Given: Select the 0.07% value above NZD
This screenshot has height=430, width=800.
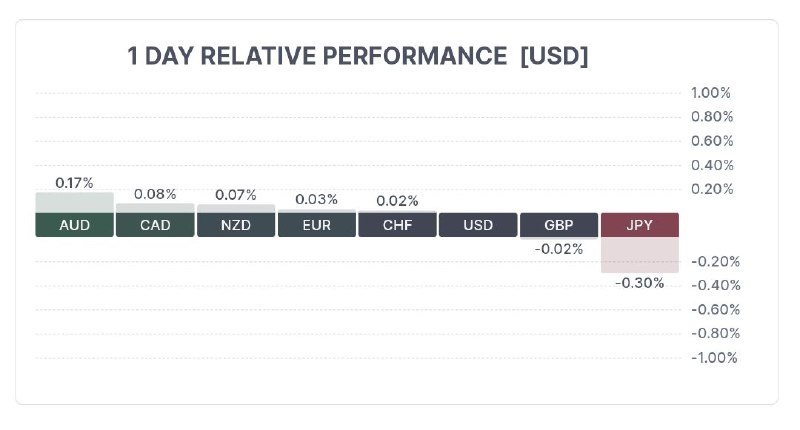Looking at the screenshot, I should 236,194.
